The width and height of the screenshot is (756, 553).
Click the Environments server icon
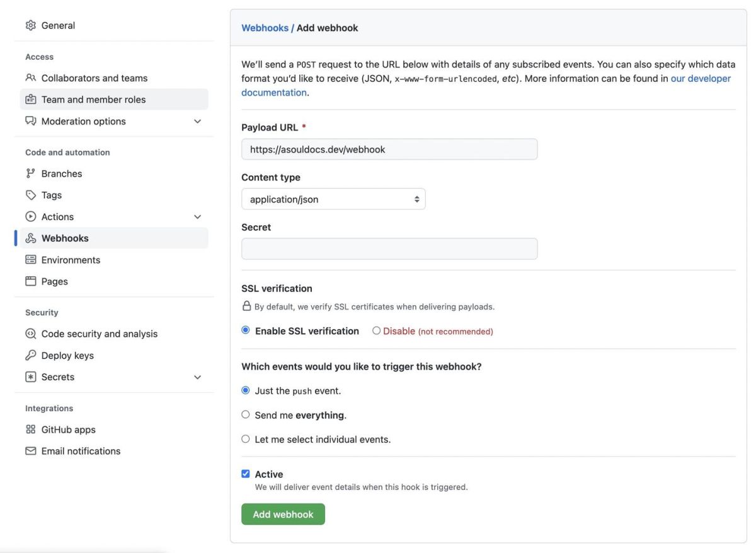point(30,260)
